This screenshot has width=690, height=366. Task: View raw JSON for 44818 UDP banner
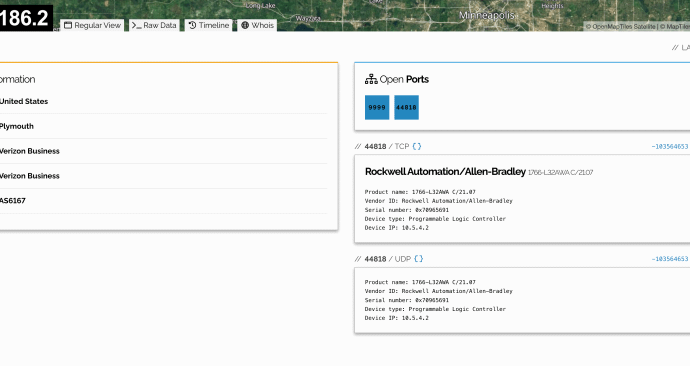click(x=418, y=259)
